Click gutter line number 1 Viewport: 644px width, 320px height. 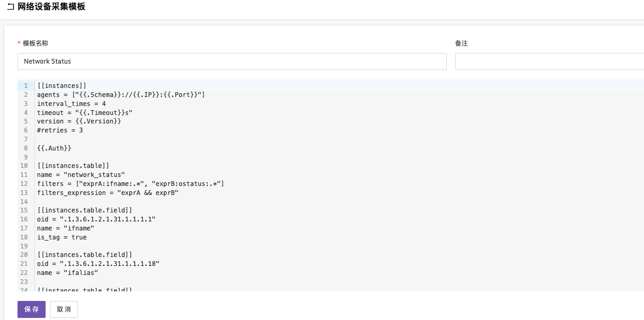(25, 86)
